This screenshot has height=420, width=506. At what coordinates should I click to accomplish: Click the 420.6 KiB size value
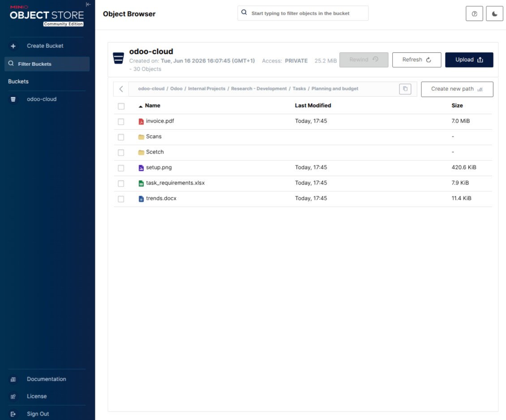click(x=464, y=167)
